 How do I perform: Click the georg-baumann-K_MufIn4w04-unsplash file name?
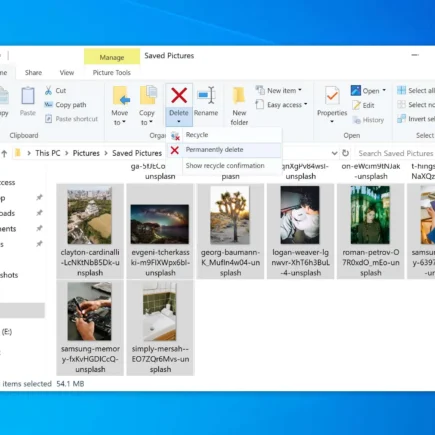pos(230,263)
